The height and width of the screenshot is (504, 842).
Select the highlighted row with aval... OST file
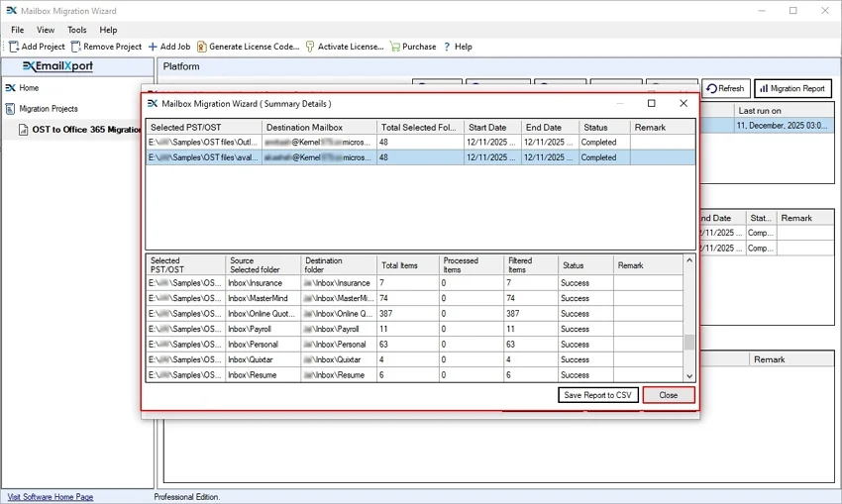(420, 157)
